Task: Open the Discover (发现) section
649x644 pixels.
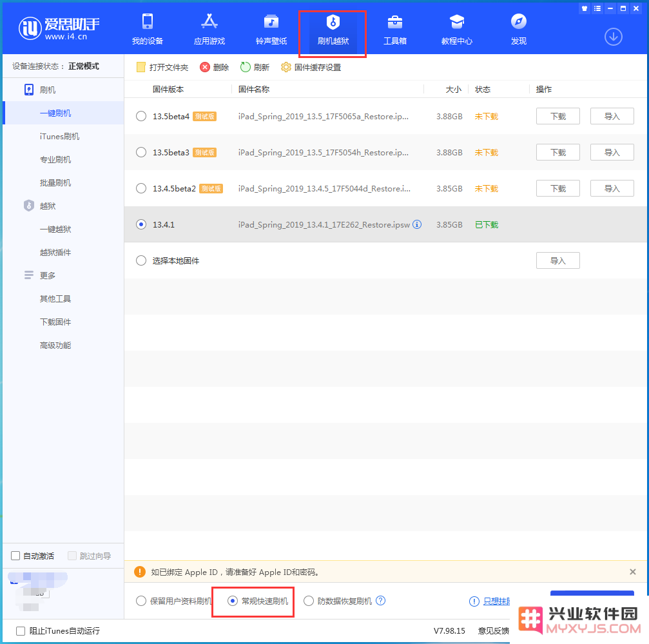Action: (518, 29)
